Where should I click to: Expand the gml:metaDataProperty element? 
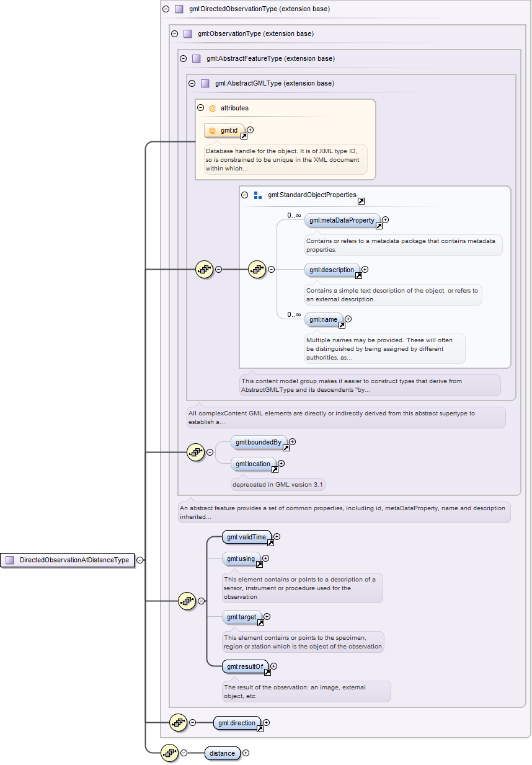pyautogui.click(x=385, y=220)
